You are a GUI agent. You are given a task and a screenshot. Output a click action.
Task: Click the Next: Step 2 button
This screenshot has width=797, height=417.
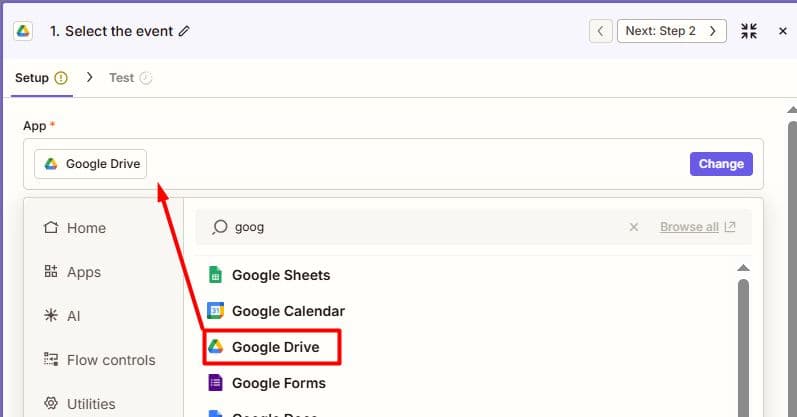[671, 31]
